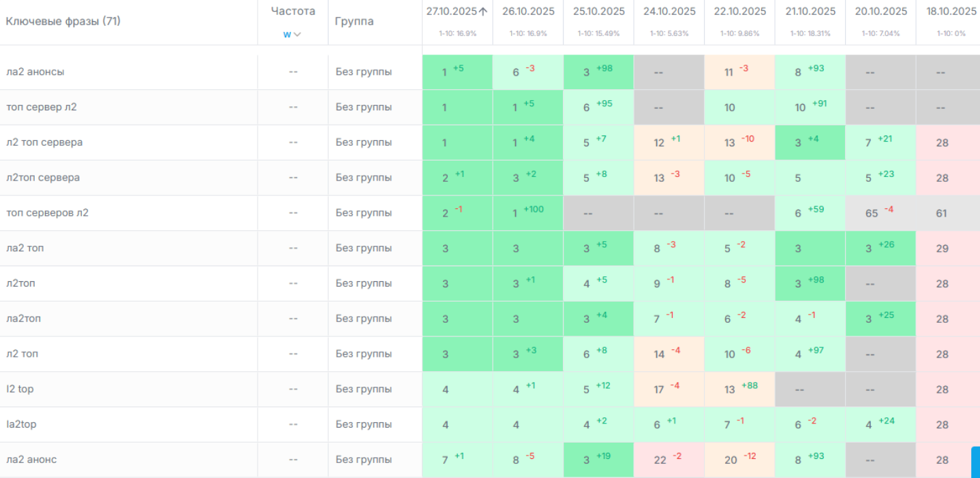Click the sort arrow next to 27.10.2025
The height and width of the screenshot is (478, 980).
(x=483, y=12)
